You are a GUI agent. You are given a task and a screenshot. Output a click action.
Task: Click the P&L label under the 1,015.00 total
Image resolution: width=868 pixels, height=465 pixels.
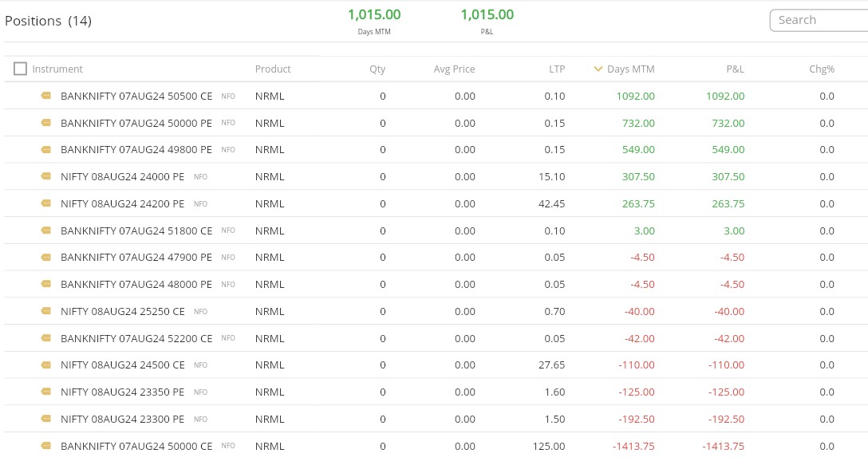pos(487,32)
